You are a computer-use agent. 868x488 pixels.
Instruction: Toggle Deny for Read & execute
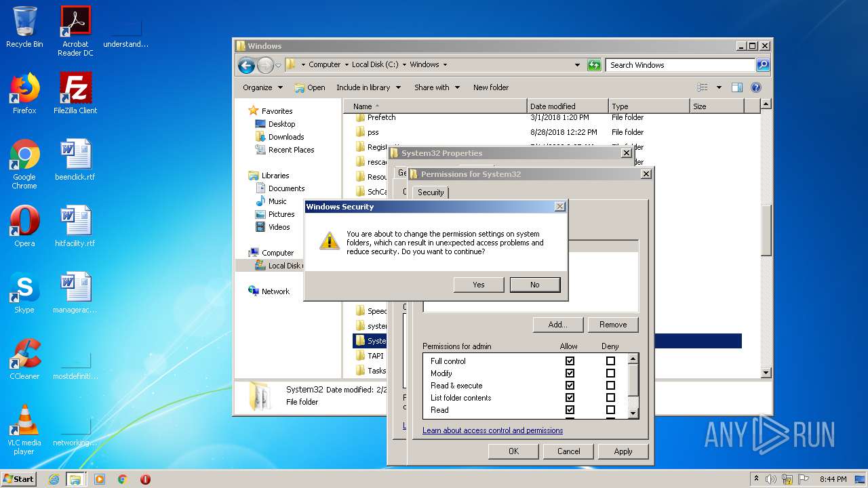pyautogui.click(x=610, y=386)
